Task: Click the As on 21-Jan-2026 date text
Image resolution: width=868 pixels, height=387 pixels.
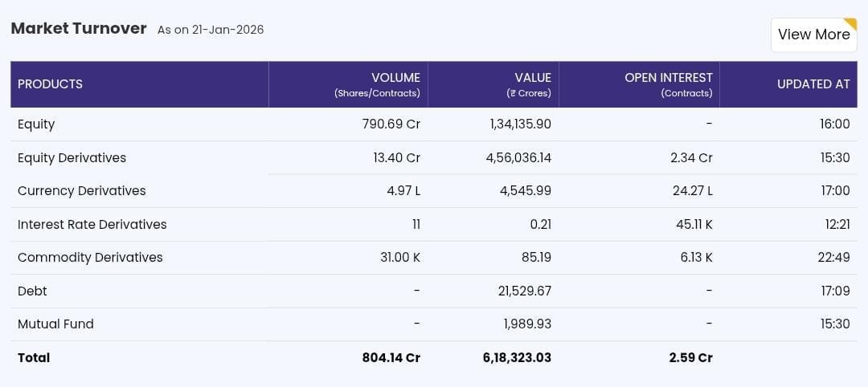Action: coord(210,31)
